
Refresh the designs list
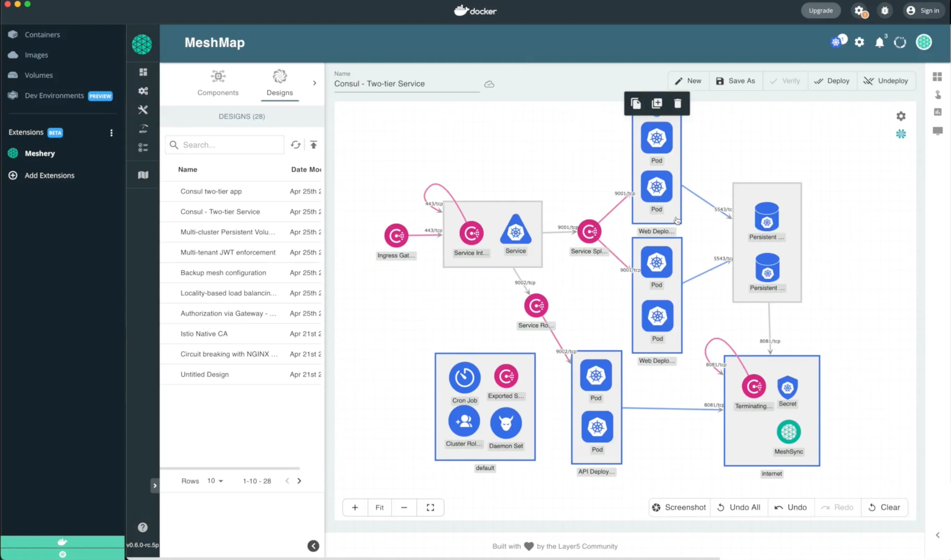click(295, 145)
